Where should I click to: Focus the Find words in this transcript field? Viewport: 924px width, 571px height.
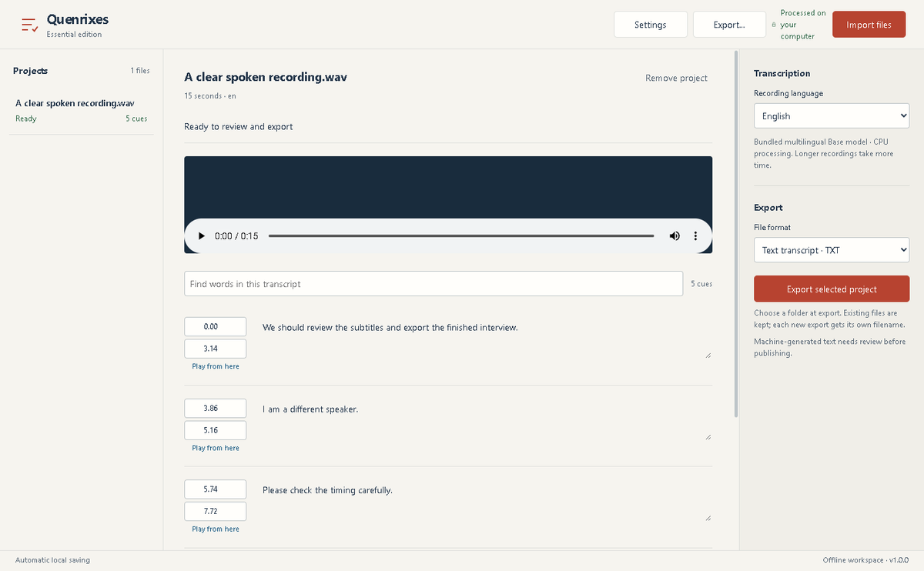coord(434,284)
